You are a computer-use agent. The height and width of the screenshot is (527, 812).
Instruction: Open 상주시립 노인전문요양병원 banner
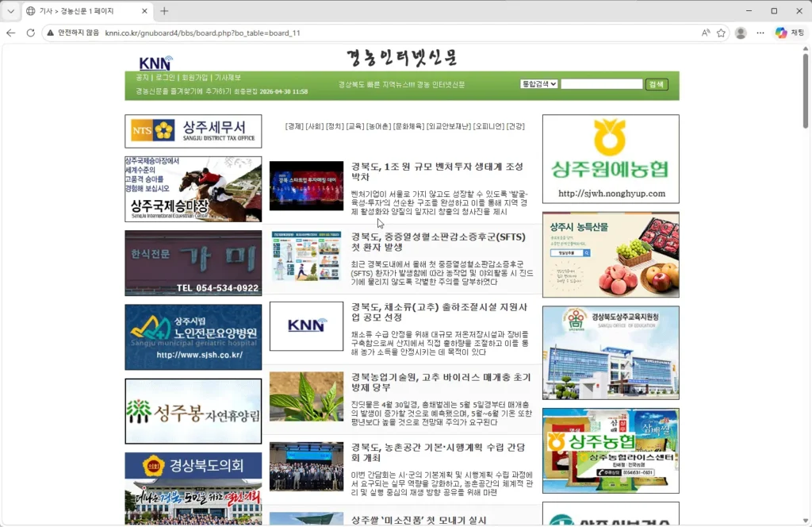pos(193,337)
